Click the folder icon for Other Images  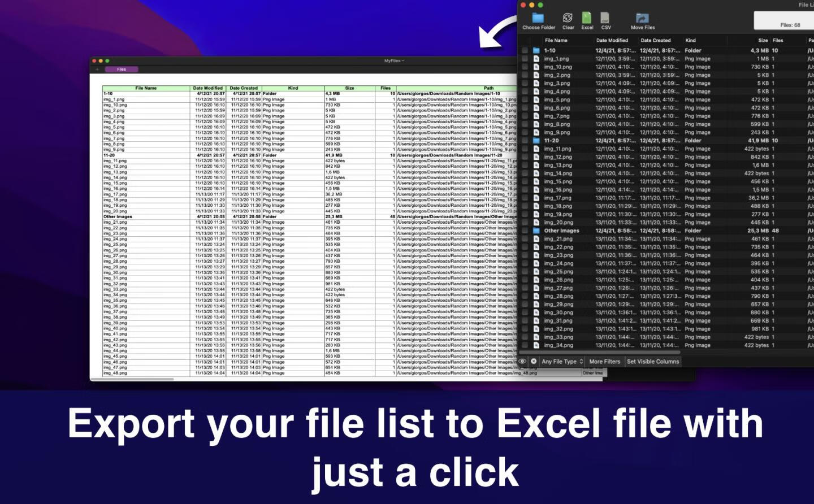pos(536,231)
